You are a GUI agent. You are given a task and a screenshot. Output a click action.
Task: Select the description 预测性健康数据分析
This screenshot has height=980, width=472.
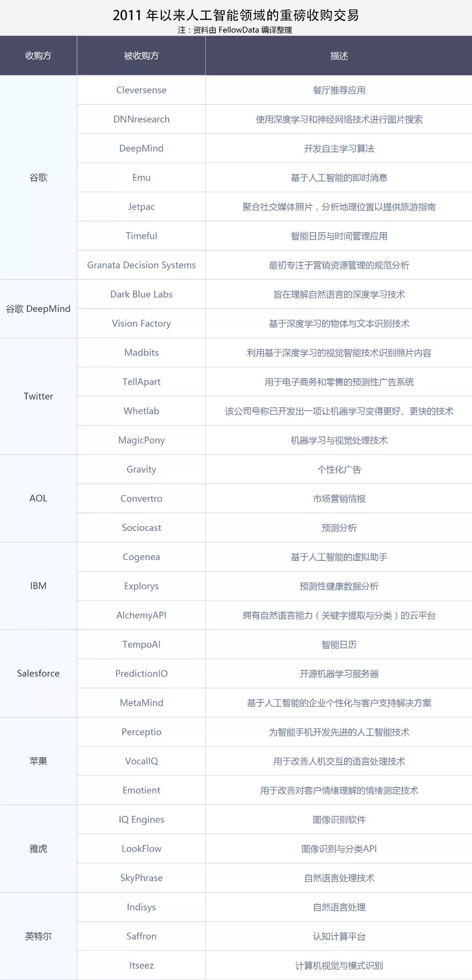(x=339, y=586)
